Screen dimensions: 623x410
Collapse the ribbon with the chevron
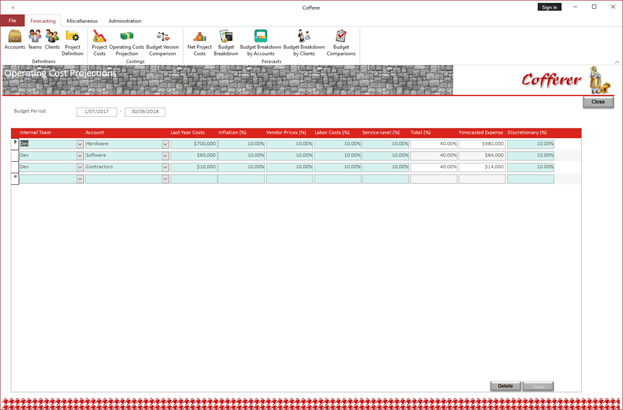point(617,62)
